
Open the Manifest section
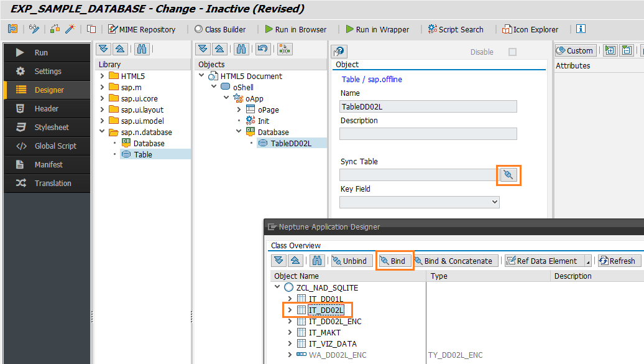pos(47,165)
